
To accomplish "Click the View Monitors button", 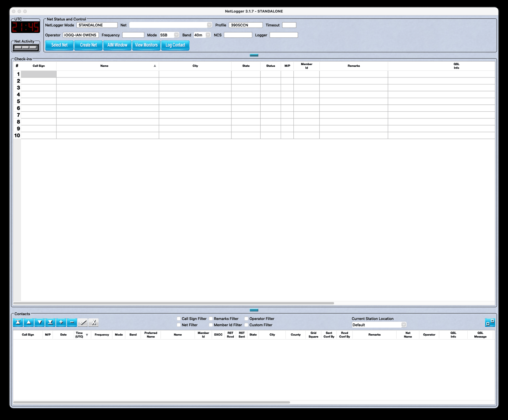I will tap(146, 45).
